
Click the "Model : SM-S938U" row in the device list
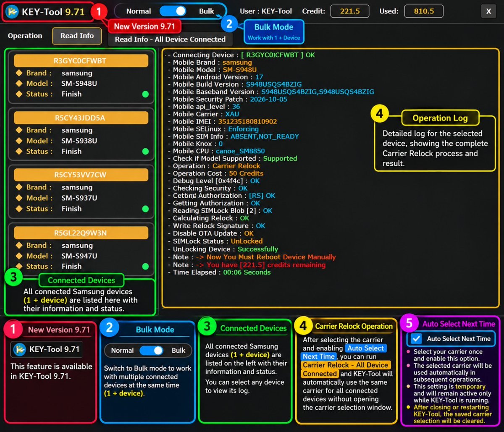[57, 141]
